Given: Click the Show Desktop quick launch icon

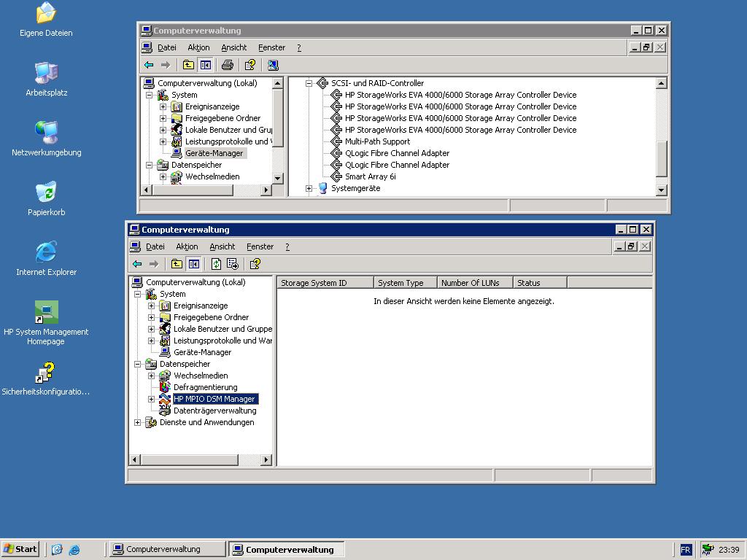Looking at the screenshot, I should pos(57,550).
